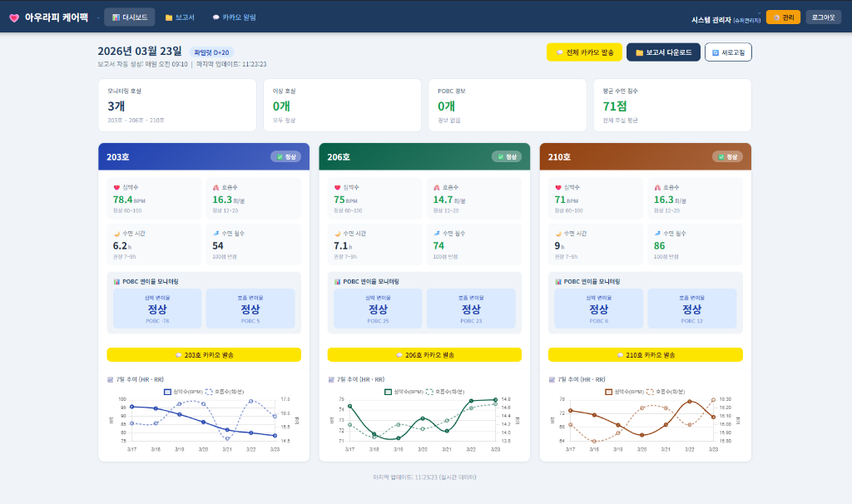
Task: Click the 3/23 heart rate point in the 203호 chart
Action: [275, 436]
